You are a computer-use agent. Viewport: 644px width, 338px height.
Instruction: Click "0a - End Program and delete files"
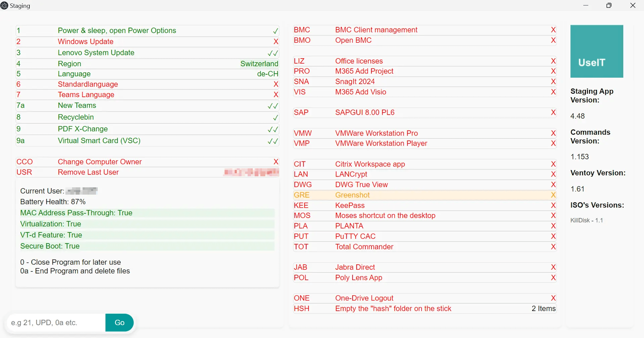pyautogui.click(x=75, y=271)
